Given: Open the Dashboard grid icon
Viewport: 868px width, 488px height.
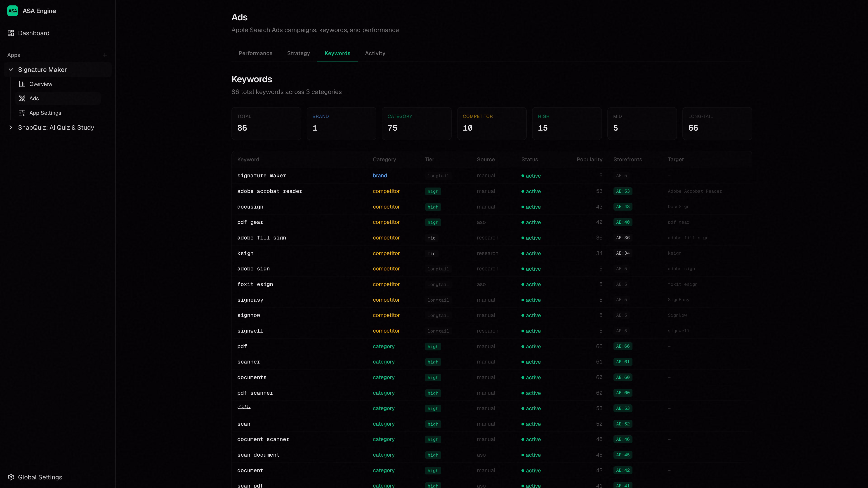Looking at the screenshot, I should tap(11, 33).
